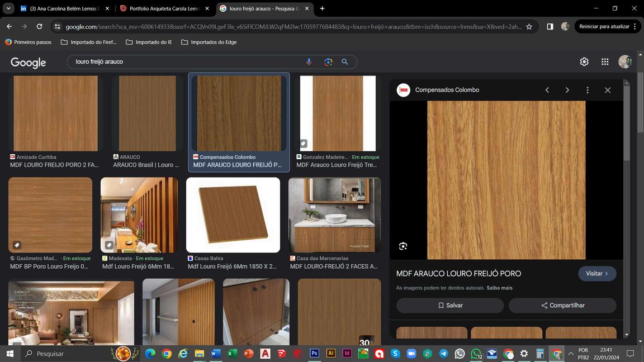Screen dimensions: 644x362
Task: Select the Casas Bahia MDF board thumbnail
Action: [x=233, y=215]
